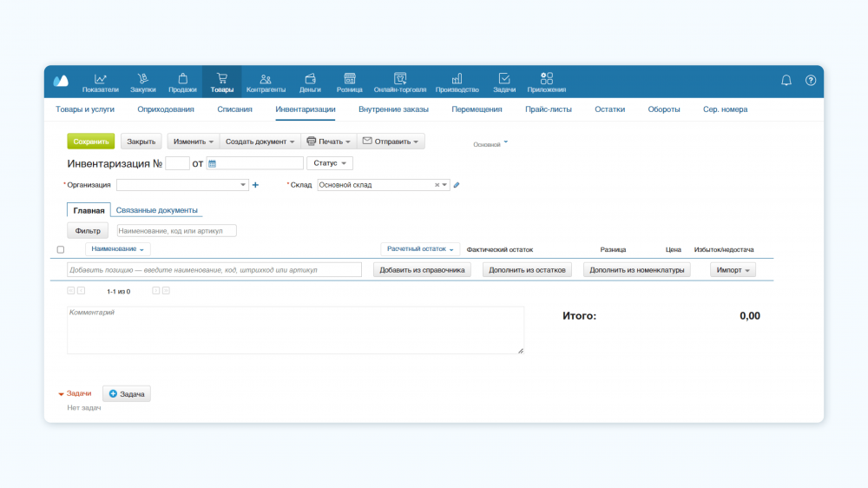Screen dimensions: 868x488
Task: Switch to the Связанные документы tab
Action: coord(156,210)
